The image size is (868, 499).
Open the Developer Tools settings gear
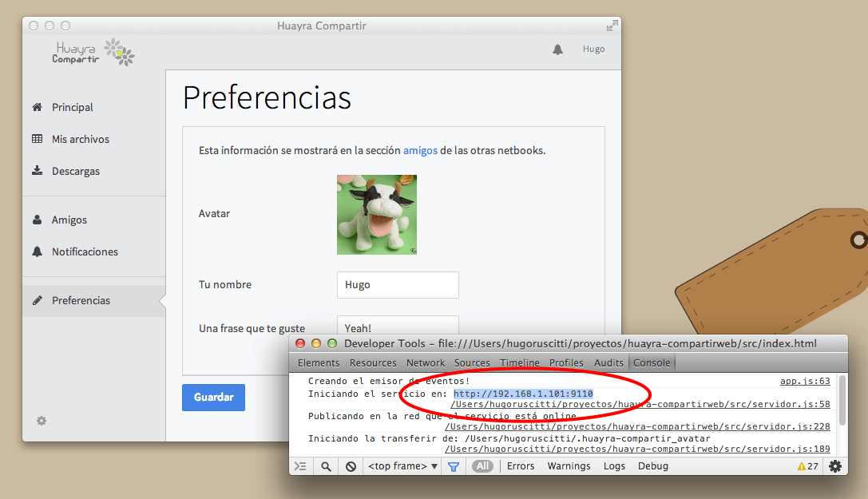[835, 466]
